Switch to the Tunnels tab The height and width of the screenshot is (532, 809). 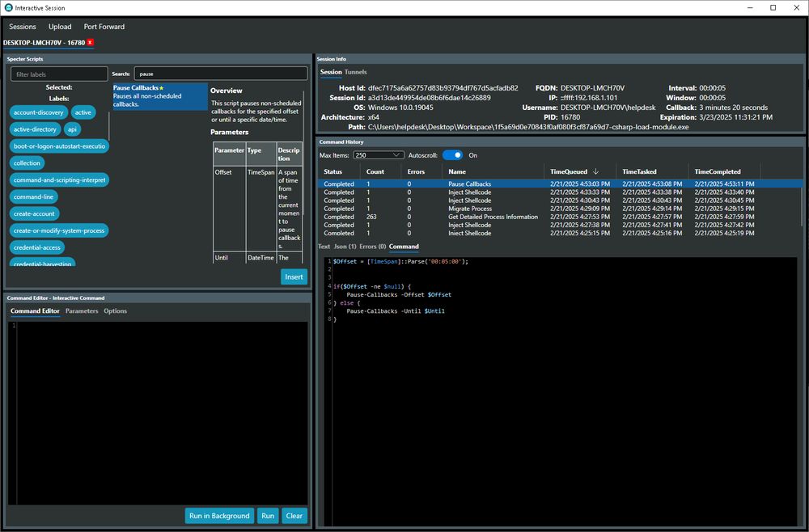[x=355, y=72]
